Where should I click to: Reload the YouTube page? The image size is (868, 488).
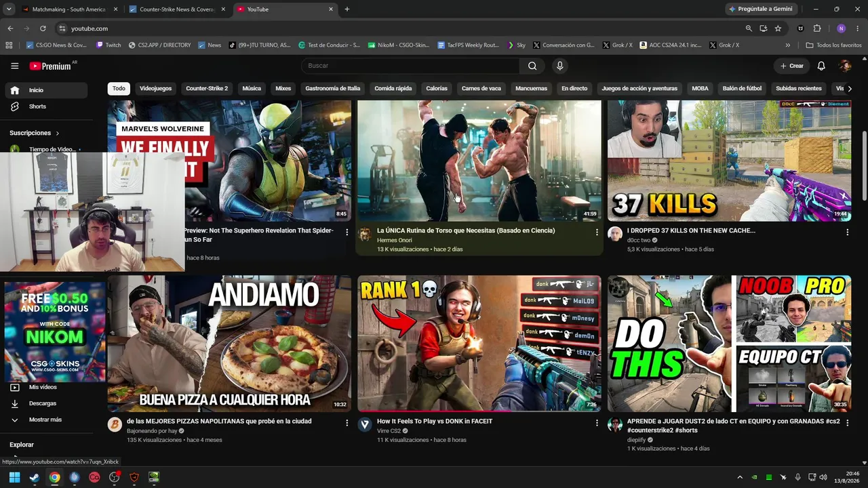tap(43, 28)
